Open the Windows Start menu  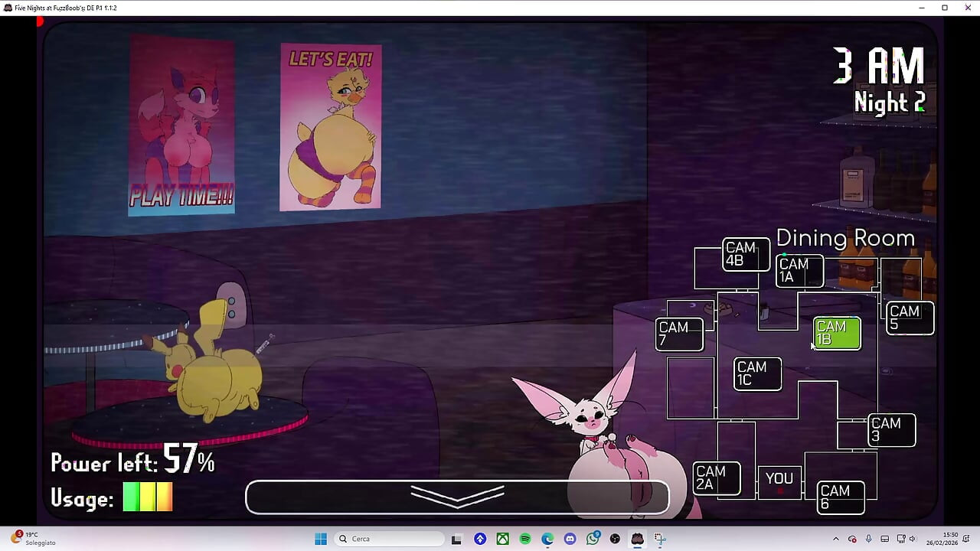click(x=321, y=539)
